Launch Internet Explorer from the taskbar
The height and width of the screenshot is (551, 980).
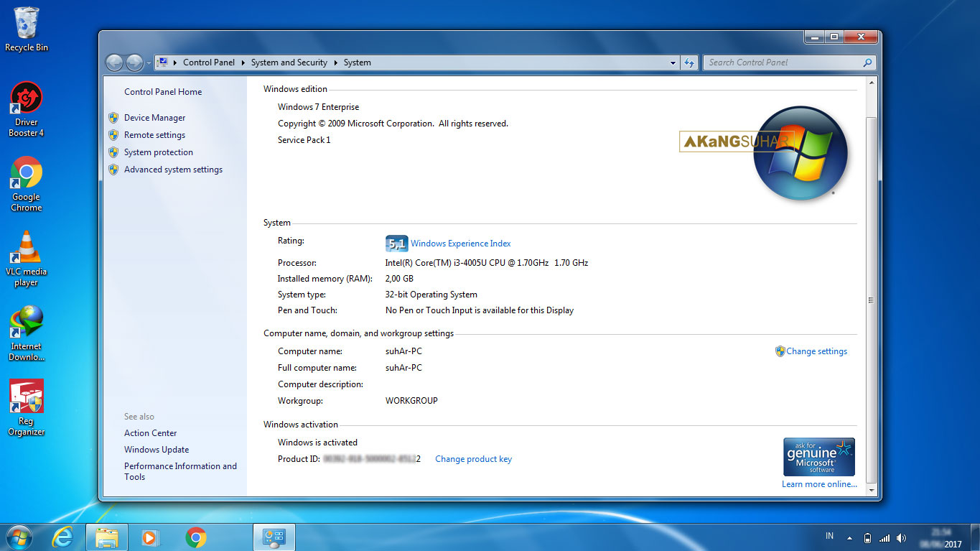(62, 537)
